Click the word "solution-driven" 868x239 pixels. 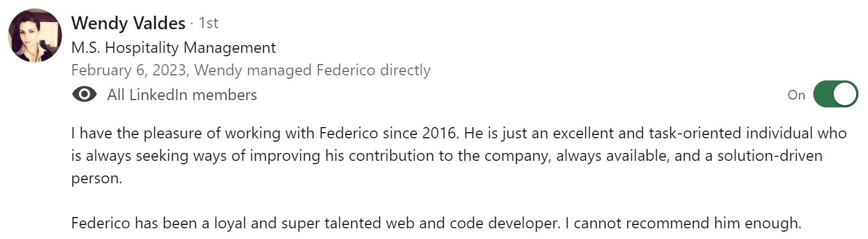point(792,156)
